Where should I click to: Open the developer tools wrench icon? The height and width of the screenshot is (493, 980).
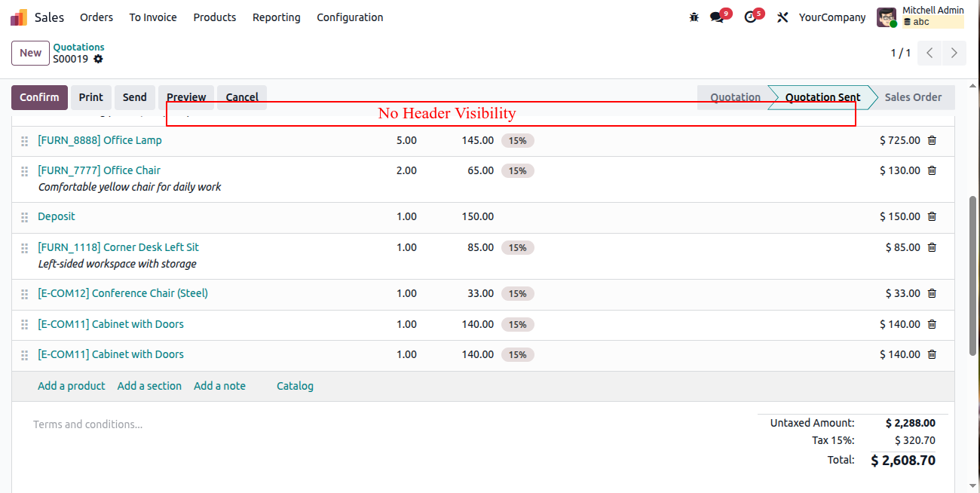click(782, 17)
